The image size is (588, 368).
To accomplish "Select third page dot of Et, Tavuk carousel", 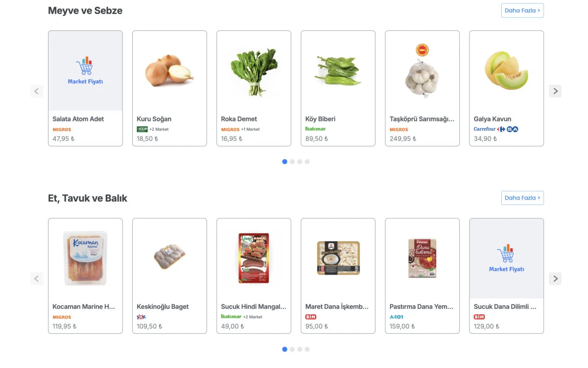I will 300,349.
